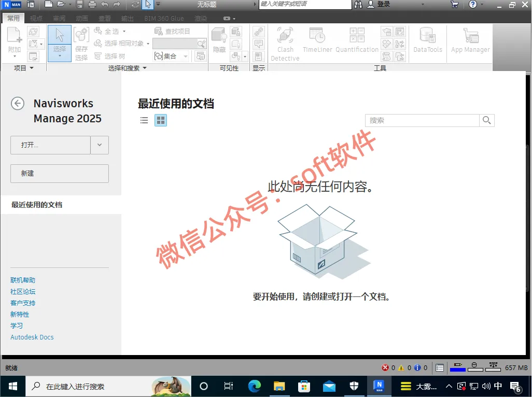Screen dimensions: 532x397
Task: Click the recent documents search (搜索) field
Action: click(422, 120)
